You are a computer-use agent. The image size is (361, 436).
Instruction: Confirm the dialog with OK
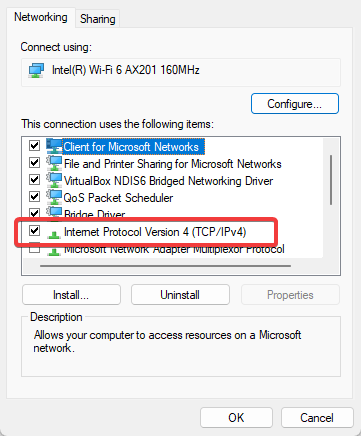(236, 418)
